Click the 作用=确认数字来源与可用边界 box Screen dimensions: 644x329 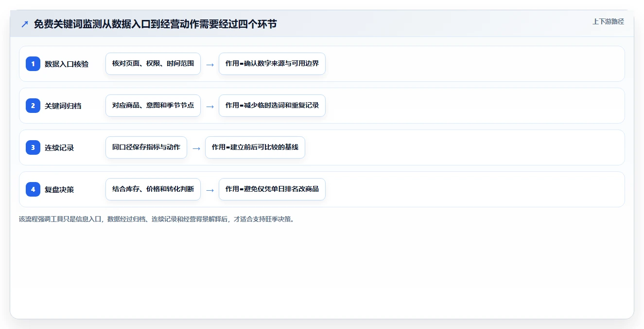(x=272, y=64)
